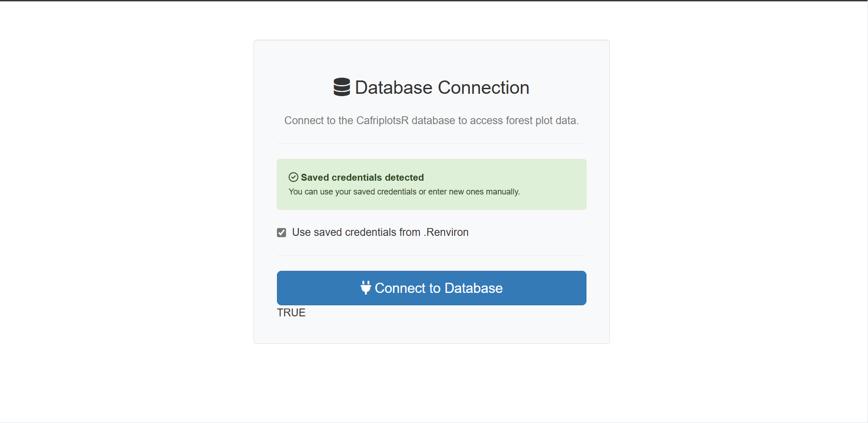Click the database stack icon beside the heading
This screenshot has height=423, width=868.
[342, 87]
